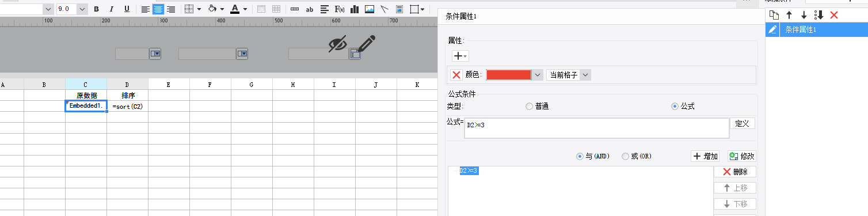Screen dimensions: 868x216
Task: Expand border style dropdown arrow
Action: pyautogui.click(x=199, y=9)
